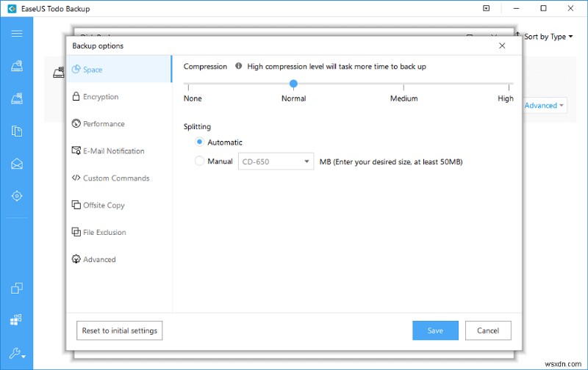Switch to the Encryption tab

coord(101,97)
